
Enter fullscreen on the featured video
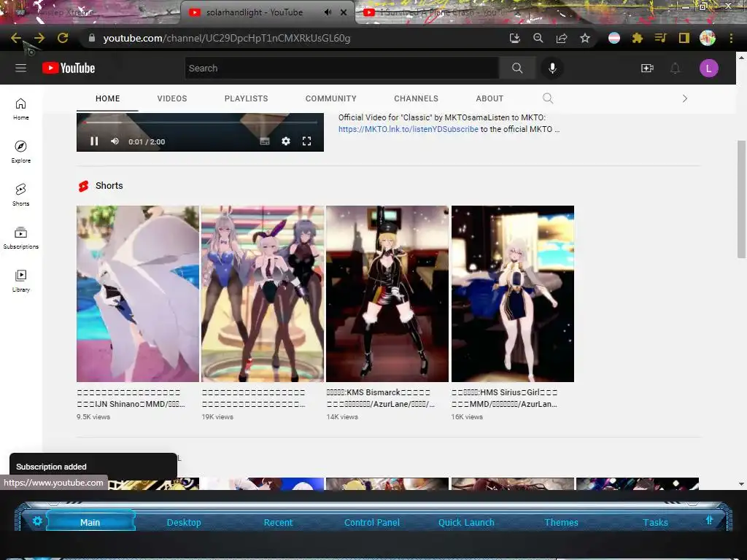pos(307,141)
